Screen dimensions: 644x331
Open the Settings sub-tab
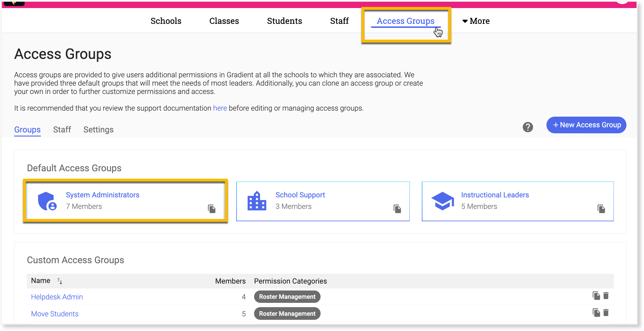click(98, 130)
